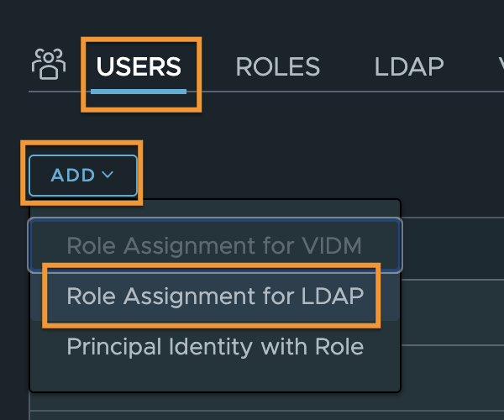
Task: Select Role Assignment for VIDM option
Action: 215,245
